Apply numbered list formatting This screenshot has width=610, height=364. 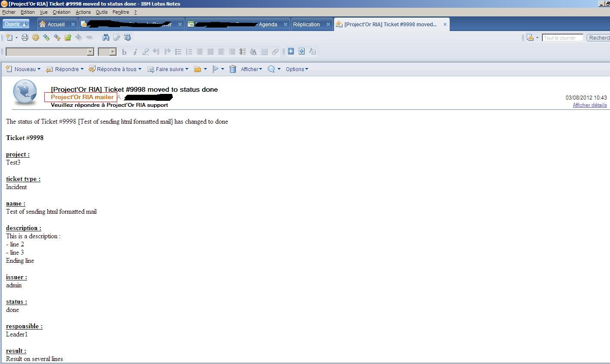[189, 52]
